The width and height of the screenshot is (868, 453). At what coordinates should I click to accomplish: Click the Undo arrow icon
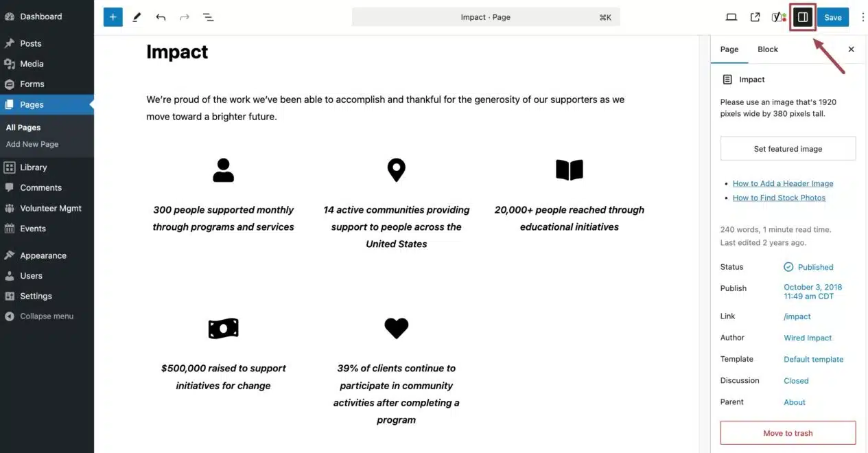(x=161, y=17)
